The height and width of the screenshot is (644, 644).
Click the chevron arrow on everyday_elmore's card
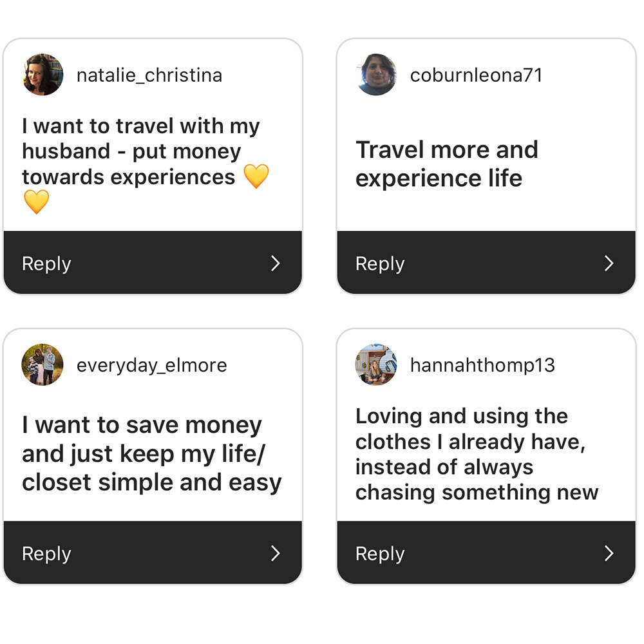point(276,553)
